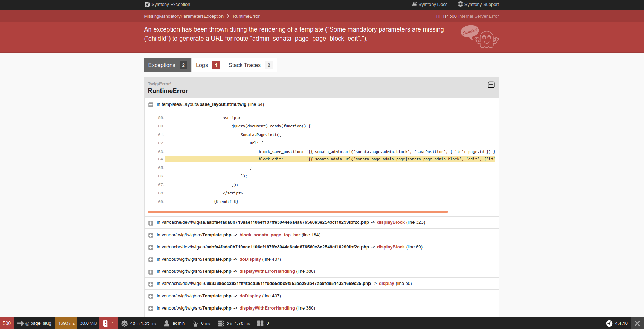The width and height of the screenshot is (644, 329).
Task: Click the route arrow icon in toolbar
Action: (20, 323)
